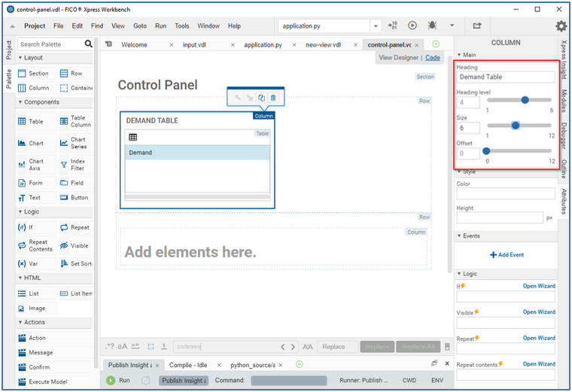
Task: Collapse the Main attributes section
Action: point(459,55)
